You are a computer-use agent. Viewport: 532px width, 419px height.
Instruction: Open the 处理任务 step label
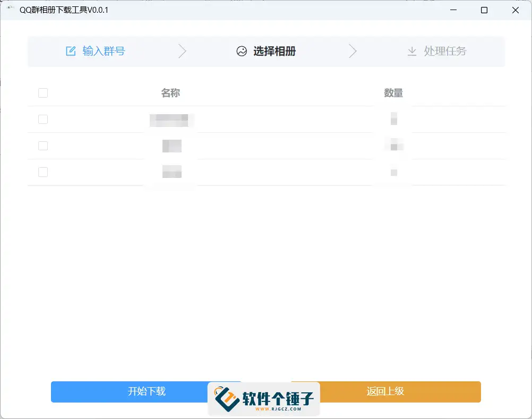(445, 51)
